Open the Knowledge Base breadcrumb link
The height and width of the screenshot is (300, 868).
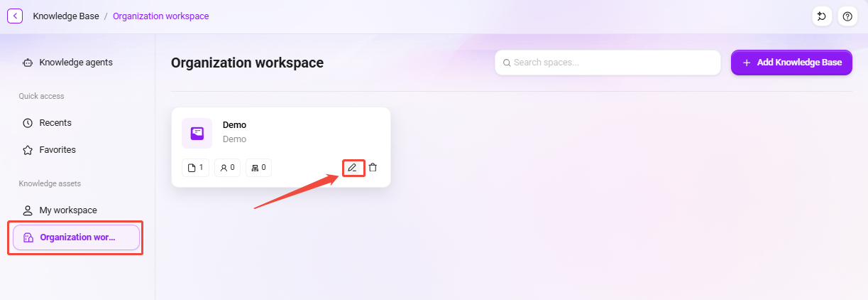[66, 16]
